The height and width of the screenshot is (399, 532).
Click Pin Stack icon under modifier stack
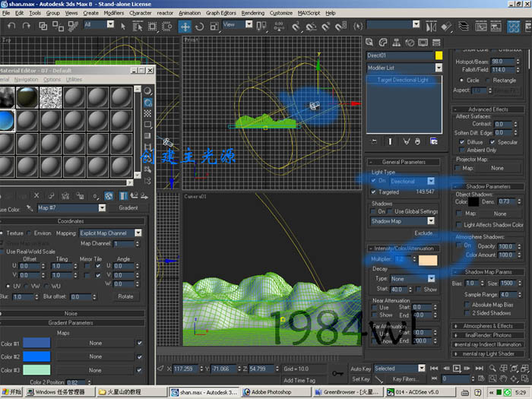(x=374, y=141)
